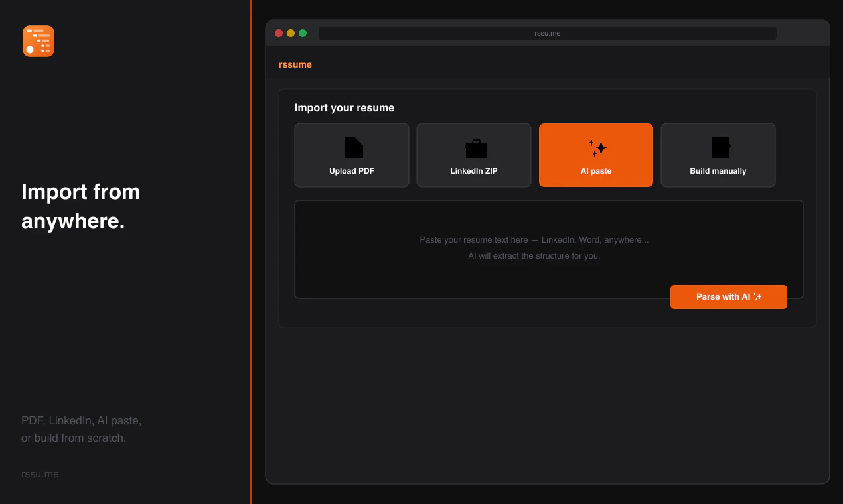Click the document icon above Upload PDF
Viewport: 843px width, 504px height.
coord(354,148)
